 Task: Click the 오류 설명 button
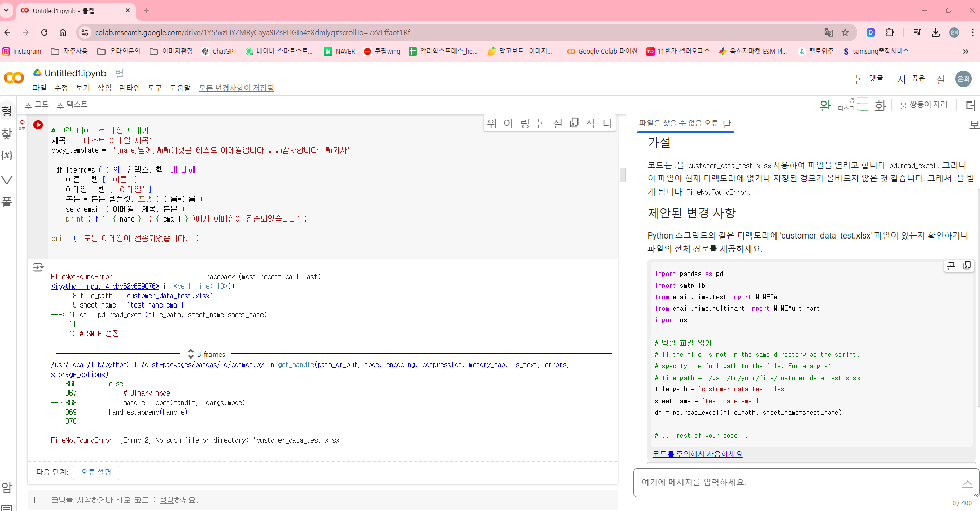pos(96,472)
